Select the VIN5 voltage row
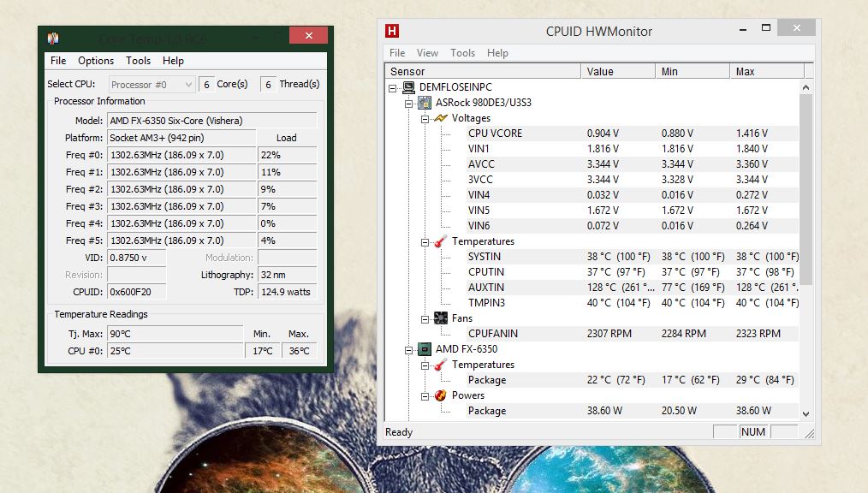The width and height of the screenshot is (868, 493). click(x=633, y=211)
